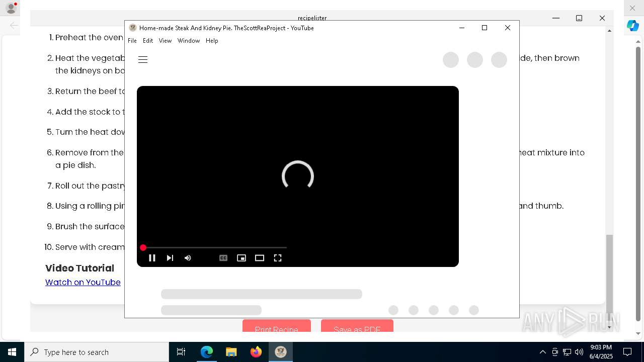Launch Firefox from taskbar
The image size is (644, 362).
[256, 352]
